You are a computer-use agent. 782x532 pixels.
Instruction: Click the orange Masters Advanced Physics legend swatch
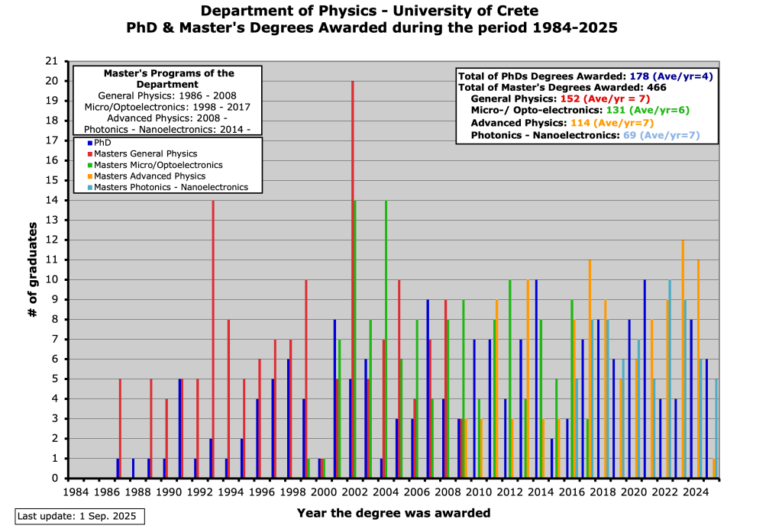90,176
